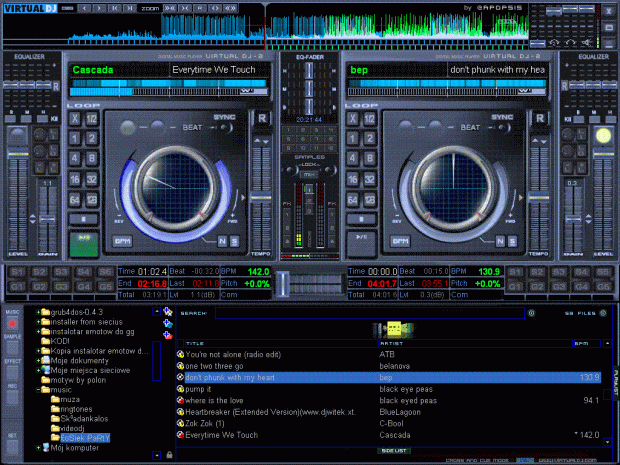Click play/pause on the right deck

pyautogui.click(x=361, y=244)
